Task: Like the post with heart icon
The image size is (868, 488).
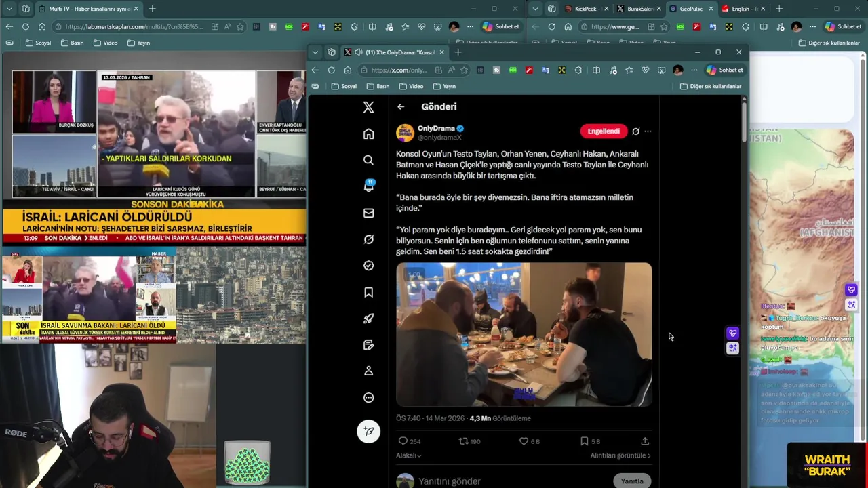Action: click(524, 441)
